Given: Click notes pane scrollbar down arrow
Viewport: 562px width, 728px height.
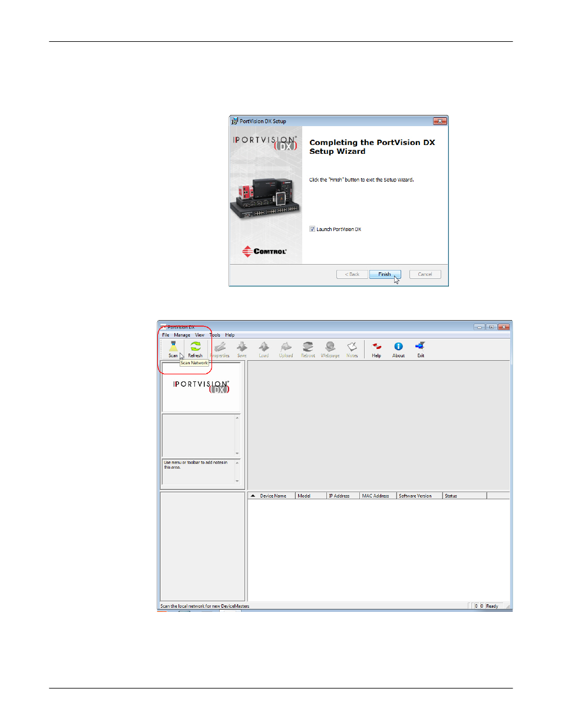Looking at the screenshot, I should pos(237,481).
